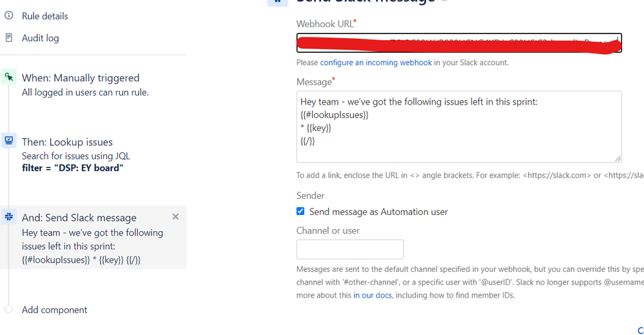The height and width of the screenshot is (335, 644).
Task: Click the 'Sender' section label
Action: tap(311, 196)
